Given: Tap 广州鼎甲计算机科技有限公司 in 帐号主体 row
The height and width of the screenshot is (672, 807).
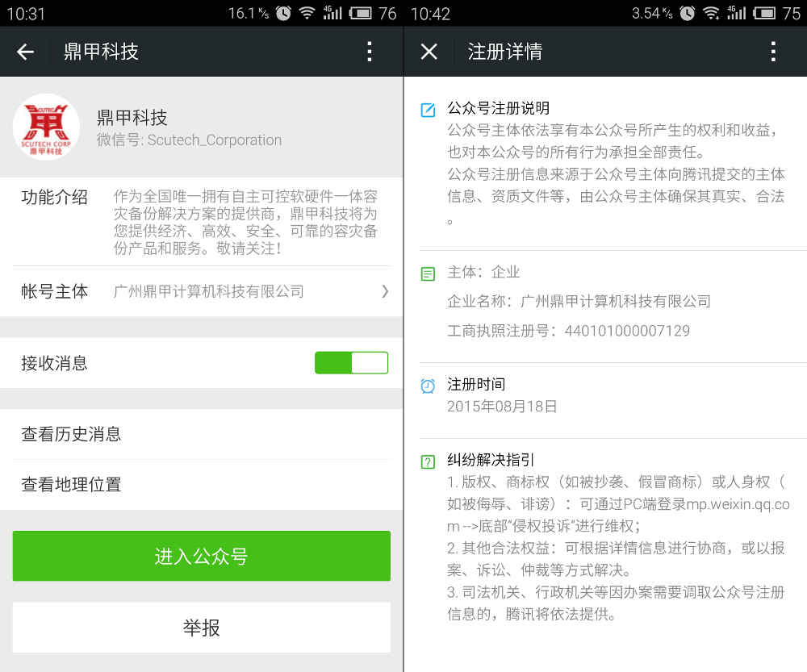Looking at the screenshot, I should point(208,292).
